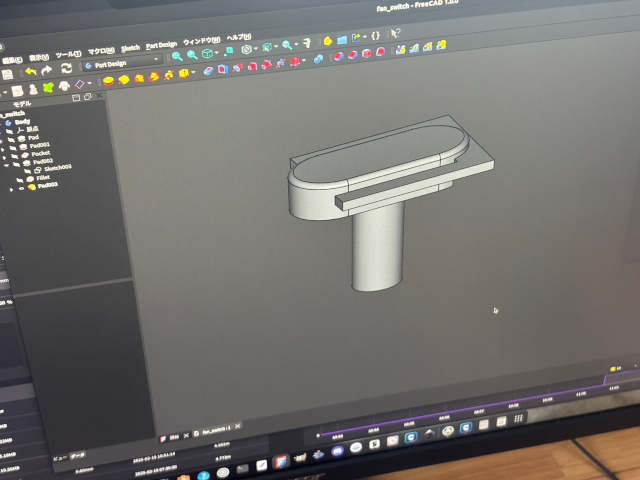Select the Body item in the tree

click(22, 122)
